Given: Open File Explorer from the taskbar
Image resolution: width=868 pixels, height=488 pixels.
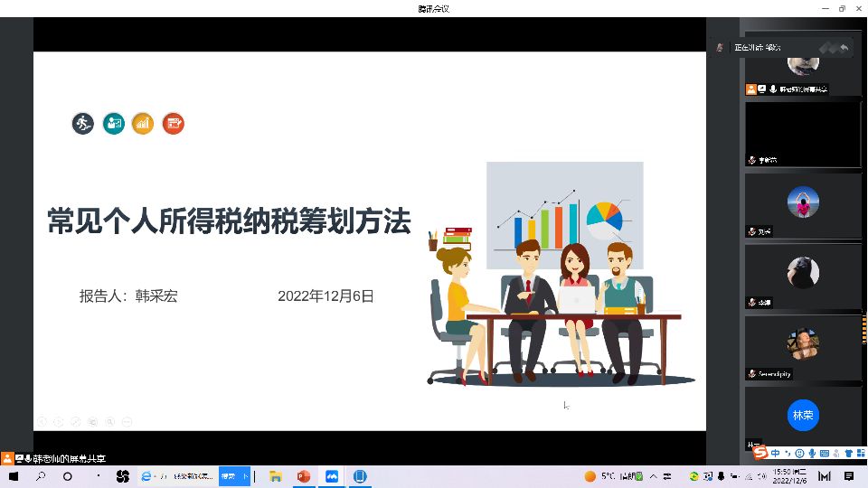Looking at the screenshot, I should pos(276,476).
